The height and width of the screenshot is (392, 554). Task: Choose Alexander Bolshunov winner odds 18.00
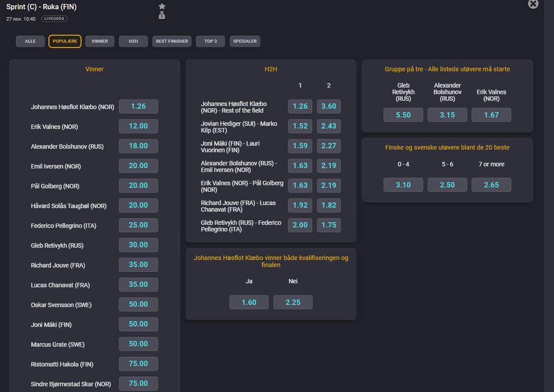coord(138,146)
